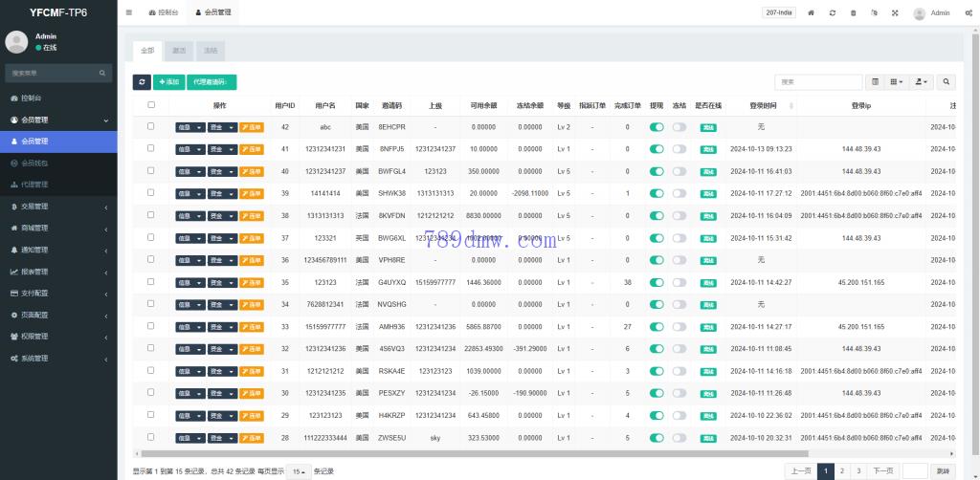The height and width of the screenshot is (480, 980).
Task: Switch to the 激活 tab
Action: coord(179,50)
